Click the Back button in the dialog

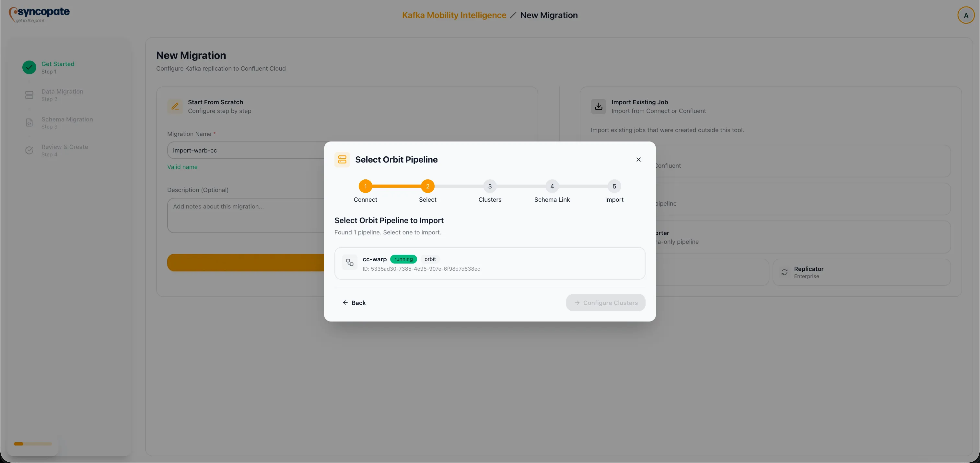(x=354, y=303)
